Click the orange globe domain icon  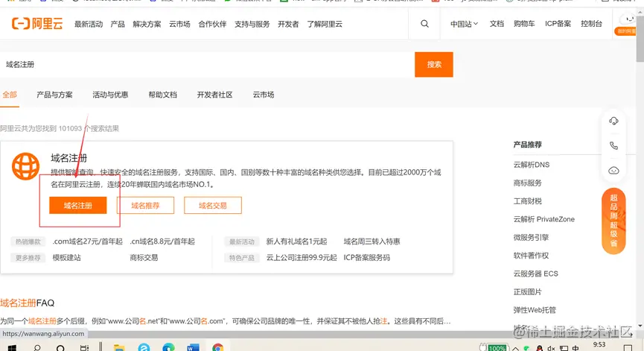pyautogui.click(x=25, y=166)
